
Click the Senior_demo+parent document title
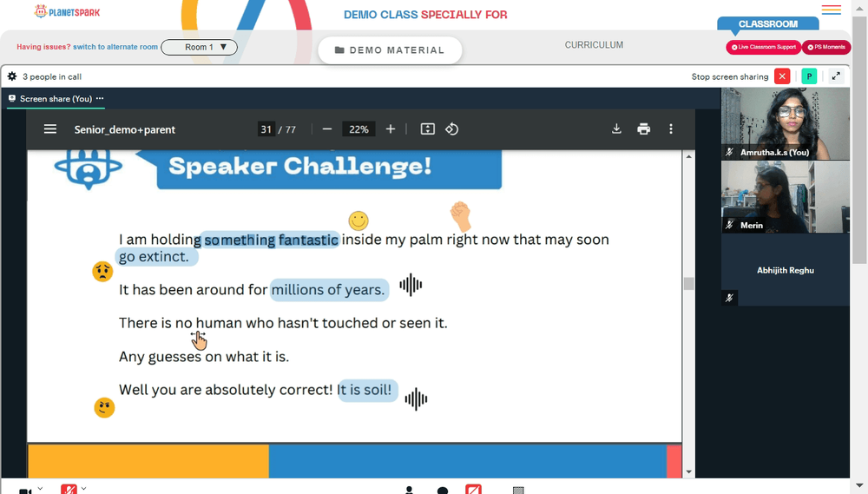pyautogui.click(x=124, y=129)
